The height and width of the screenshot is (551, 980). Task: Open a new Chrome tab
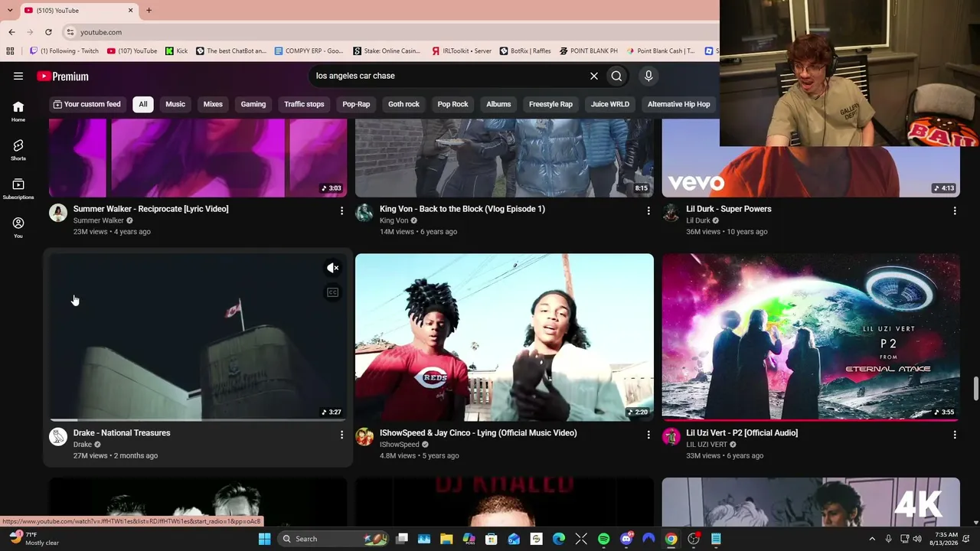pos(149,10)
